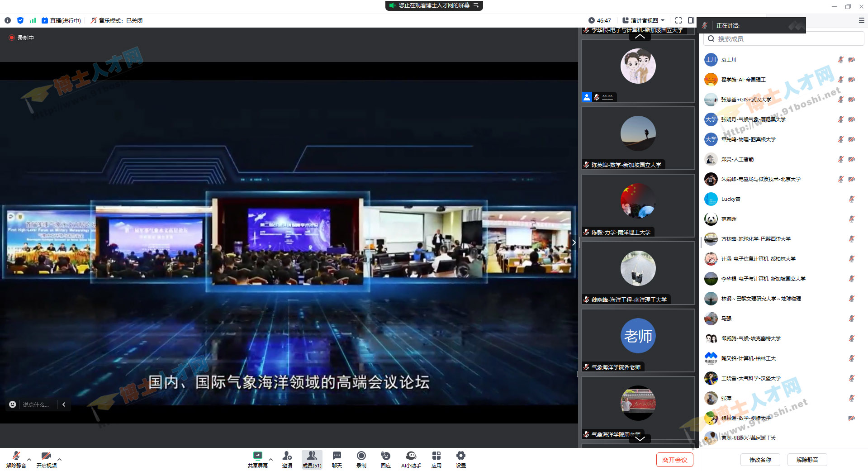The image size is (868, 471).
Task: Expand video options arrow beside 开启视频
Action: pos(59,459)
